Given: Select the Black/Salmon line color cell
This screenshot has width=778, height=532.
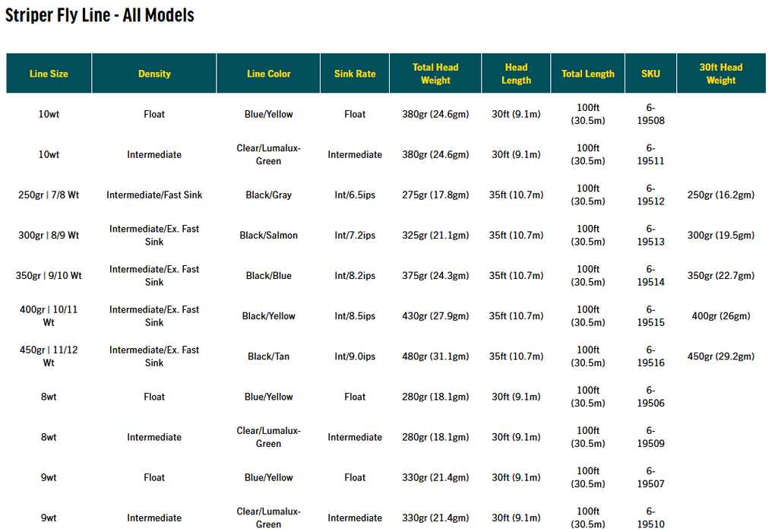Looking at the screenshot, I should [268, 236].
